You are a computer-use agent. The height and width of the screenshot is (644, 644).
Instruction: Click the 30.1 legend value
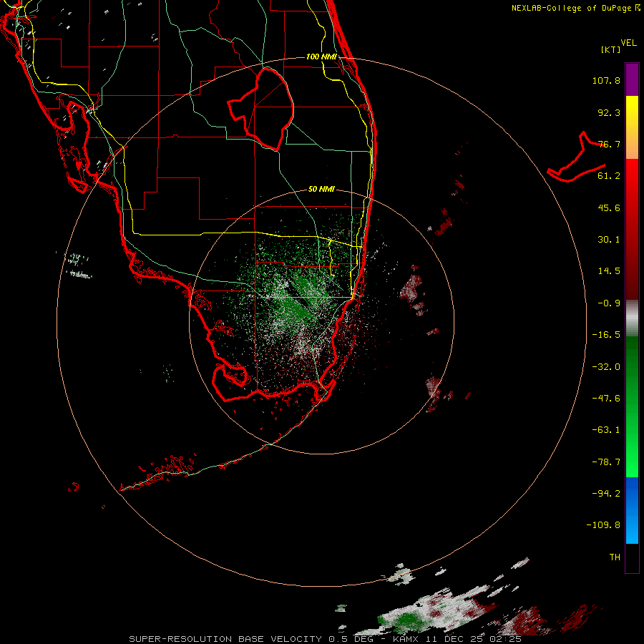(x=609, y=240)
